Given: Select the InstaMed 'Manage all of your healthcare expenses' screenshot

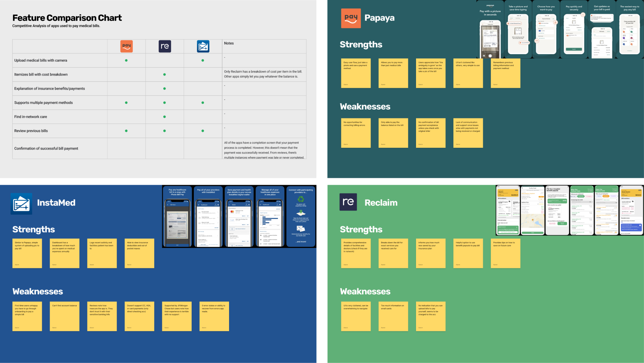Looking at the screenshot, I should pos(270,217).
